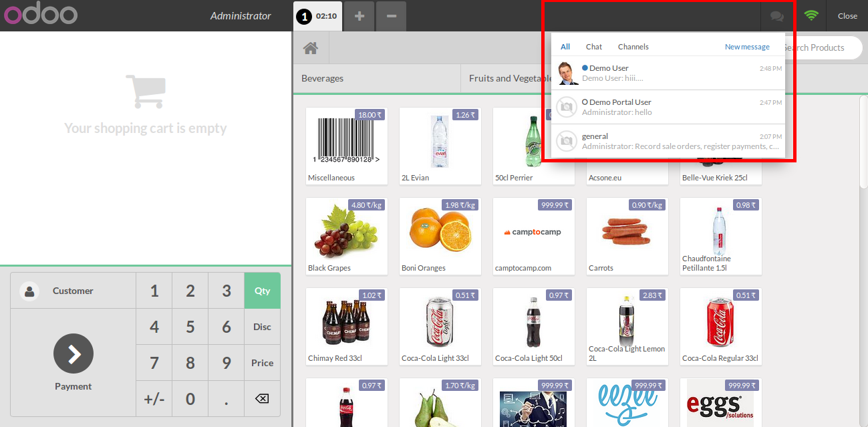The width and height of the screenshot is (868, 427).
Task: Activate Disc mode on numpad
Action: (262, 327)
